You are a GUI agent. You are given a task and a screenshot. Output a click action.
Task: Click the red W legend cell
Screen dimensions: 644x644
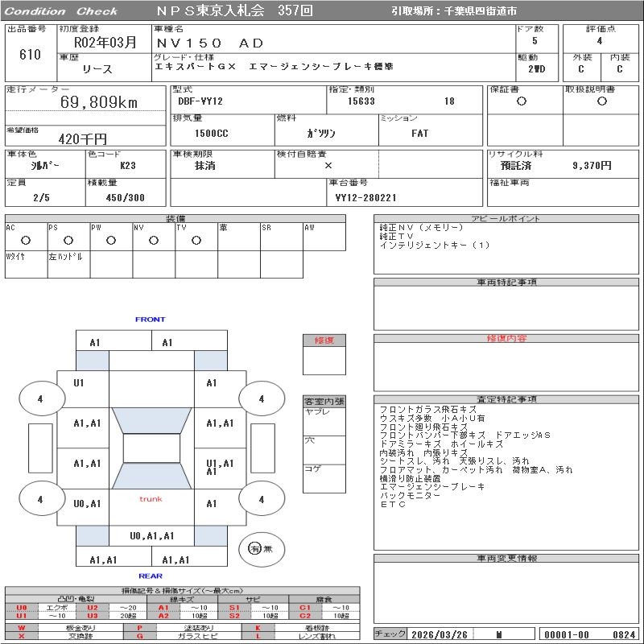tap(22, 627)
